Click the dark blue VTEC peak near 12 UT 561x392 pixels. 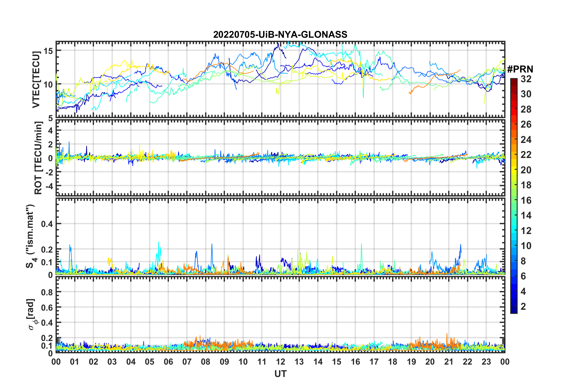[278, 47]
